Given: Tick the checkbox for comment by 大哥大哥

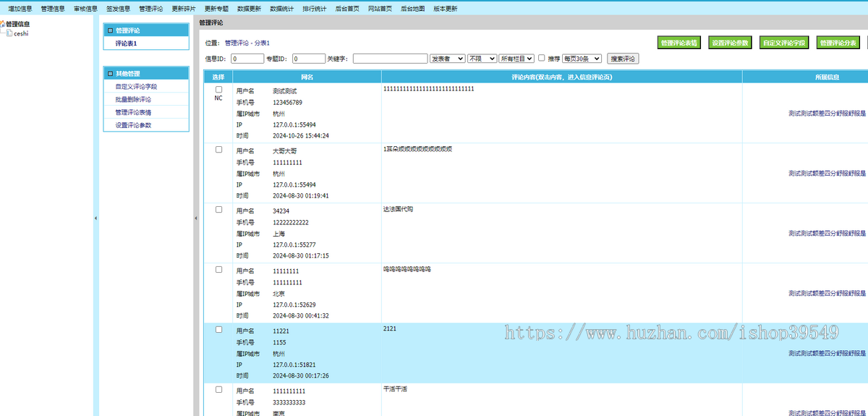Looking at the screenshot, I should [x=218, y=150].
